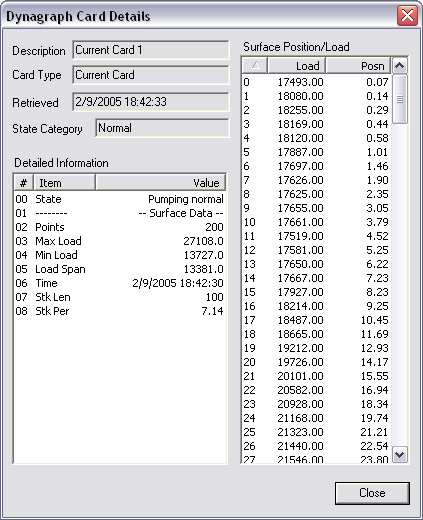Click the sort triangle column header
The image size is (423, 520).
click(x=255, y=65)
